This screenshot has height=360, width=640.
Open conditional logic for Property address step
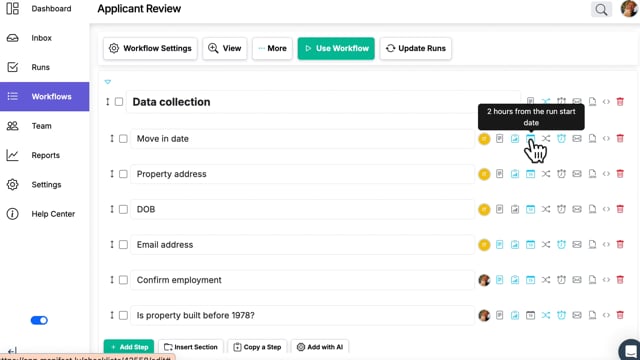click(x=546, y=174)
